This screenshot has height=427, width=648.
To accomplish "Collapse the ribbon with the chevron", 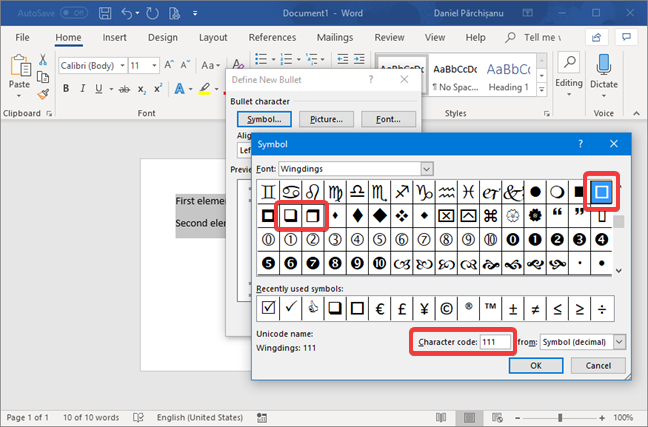I will [x=636, y=113].
